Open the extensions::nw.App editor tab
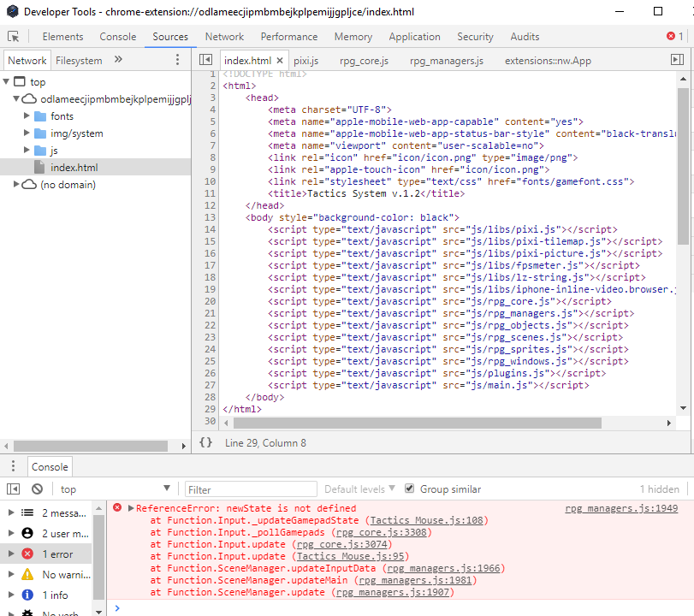 pos(548,61)
